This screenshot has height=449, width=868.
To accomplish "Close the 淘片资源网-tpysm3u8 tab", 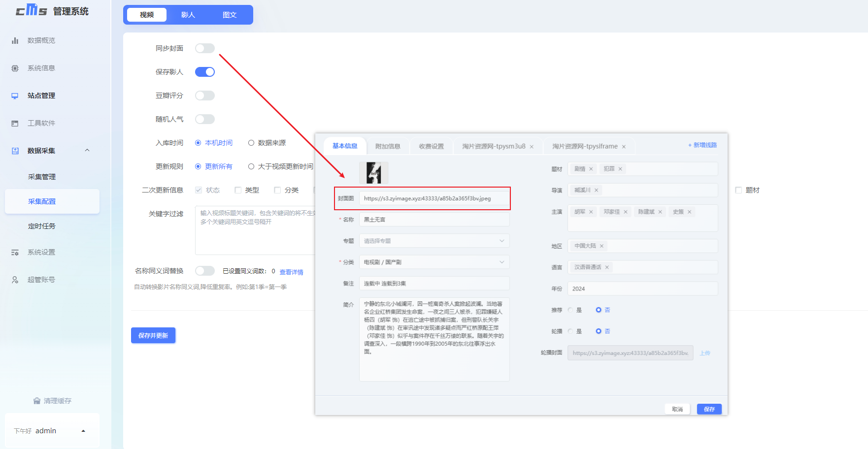I will (x=532, y=147).
